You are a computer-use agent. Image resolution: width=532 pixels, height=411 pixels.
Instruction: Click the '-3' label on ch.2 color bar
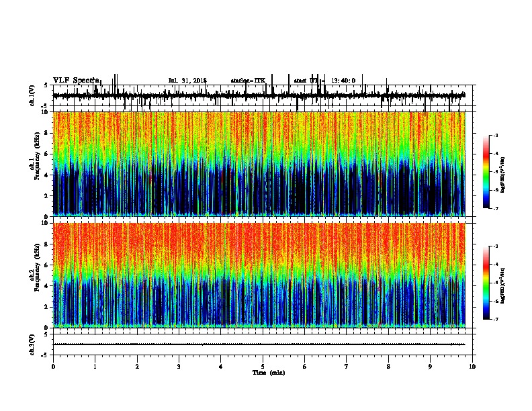click(496, 246)
